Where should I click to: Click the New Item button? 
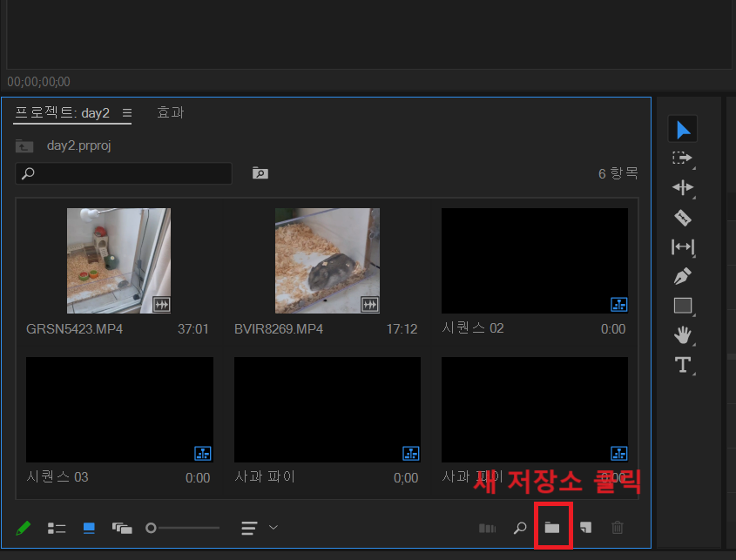pos(584,527)
